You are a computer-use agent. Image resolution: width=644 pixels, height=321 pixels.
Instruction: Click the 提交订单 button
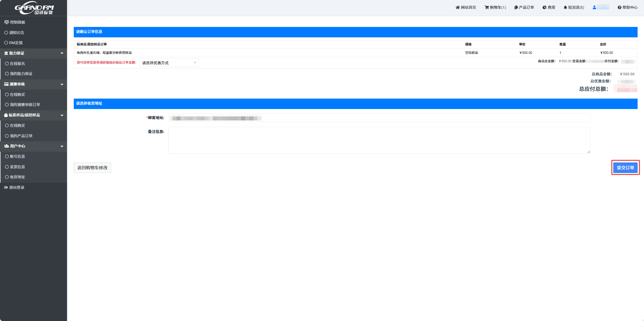pyautogui.click(x=625, y=168)
